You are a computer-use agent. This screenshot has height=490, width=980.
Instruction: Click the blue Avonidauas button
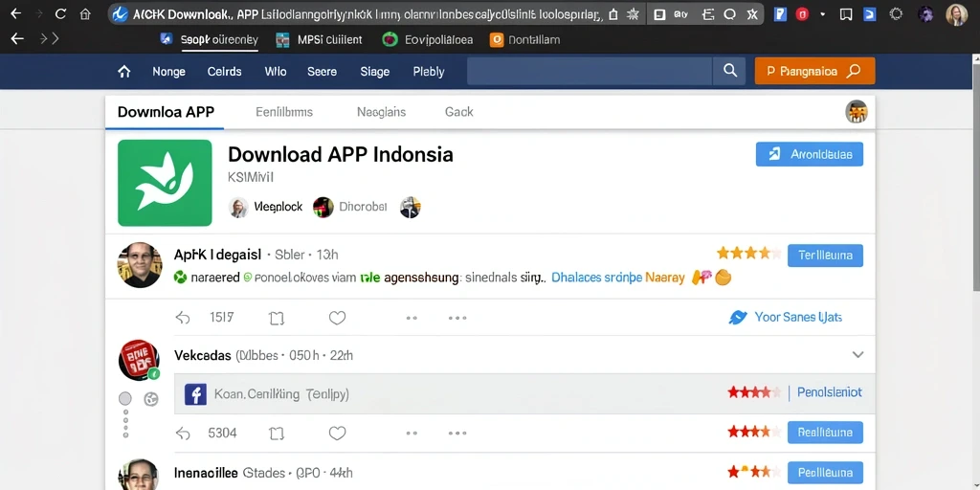click(810, 154)
